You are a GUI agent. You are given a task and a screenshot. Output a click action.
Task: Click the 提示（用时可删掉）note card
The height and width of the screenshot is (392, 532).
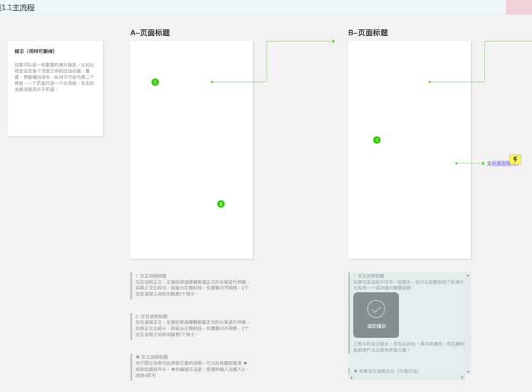click(55, 88)
